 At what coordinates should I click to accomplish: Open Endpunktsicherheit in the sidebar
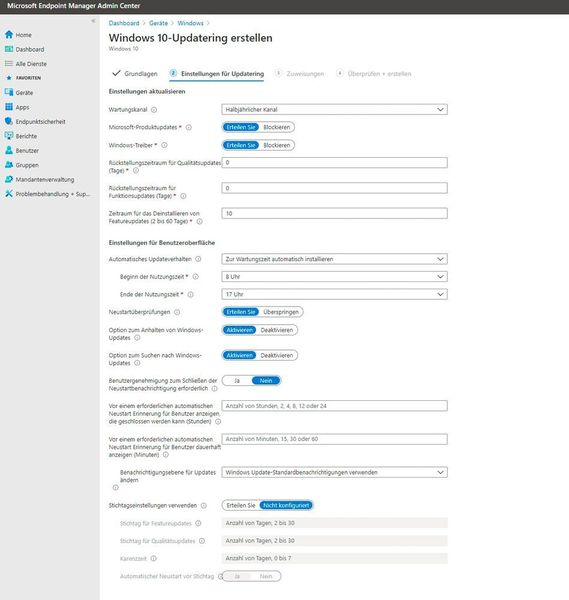(x=40, y=122)
